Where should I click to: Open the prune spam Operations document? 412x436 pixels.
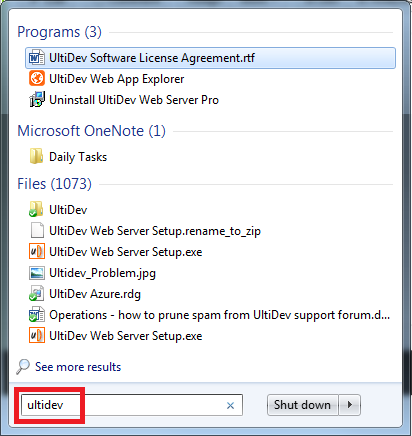coord(210,315)
